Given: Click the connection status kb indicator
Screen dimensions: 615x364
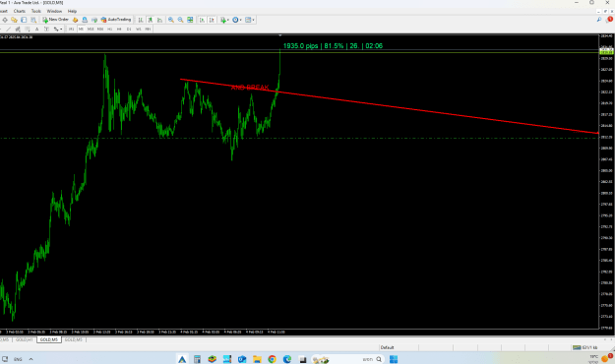Looking at the screenshot, I should coord(584,347).
